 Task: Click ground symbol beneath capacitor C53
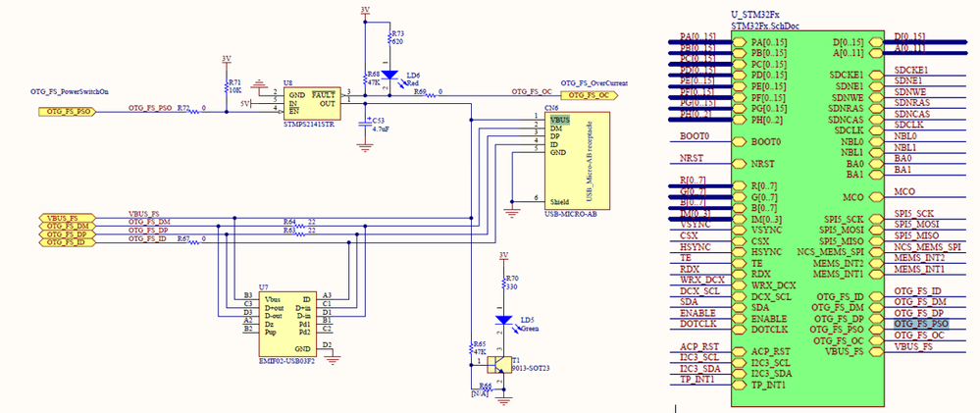click(x=365, y=147)
